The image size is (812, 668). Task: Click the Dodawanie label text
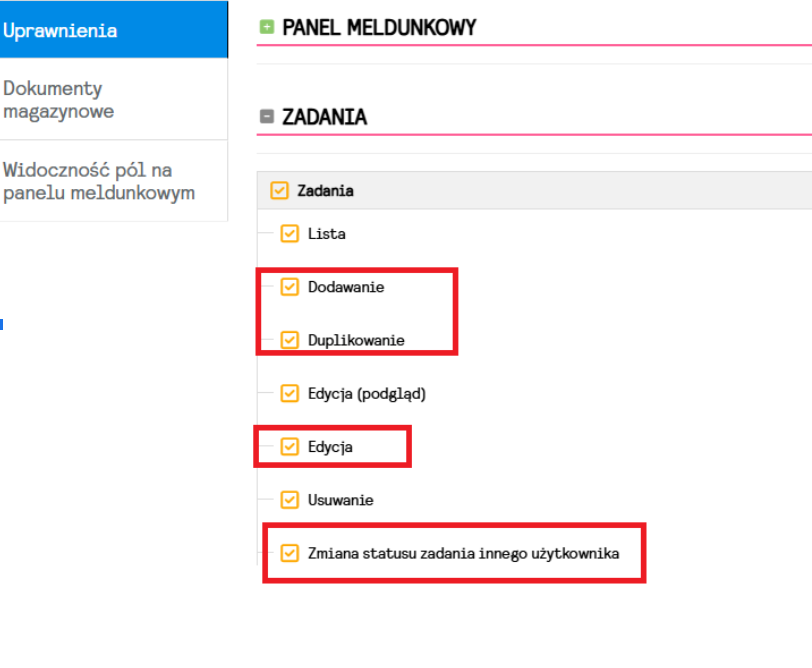click(x=346, y=287)
